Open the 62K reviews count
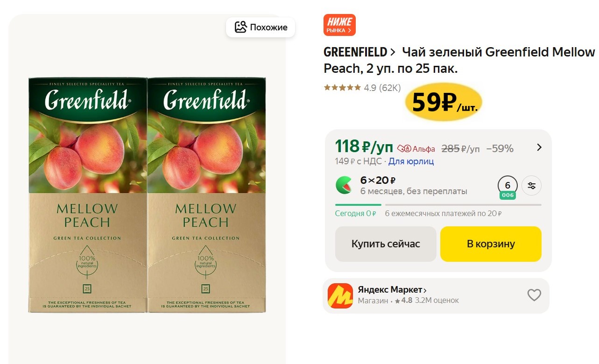Image resolution: width=599 pixels, height=364 pixels. [390, 88]
